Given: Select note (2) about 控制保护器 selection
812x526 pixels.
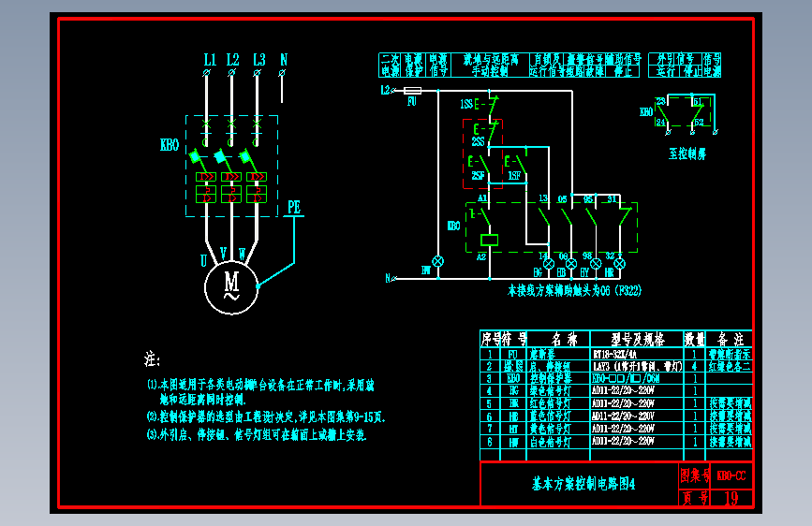Looking at the screenshot, I should 266,416.
